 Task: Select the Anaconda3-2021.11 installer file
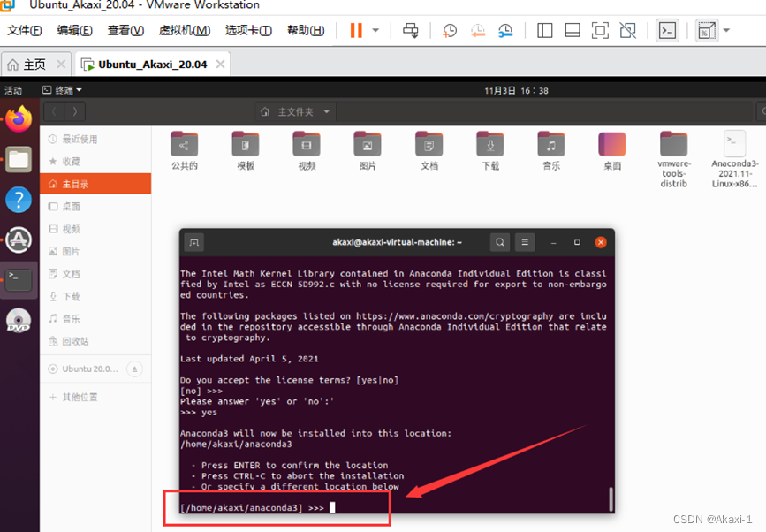(735, 159)
